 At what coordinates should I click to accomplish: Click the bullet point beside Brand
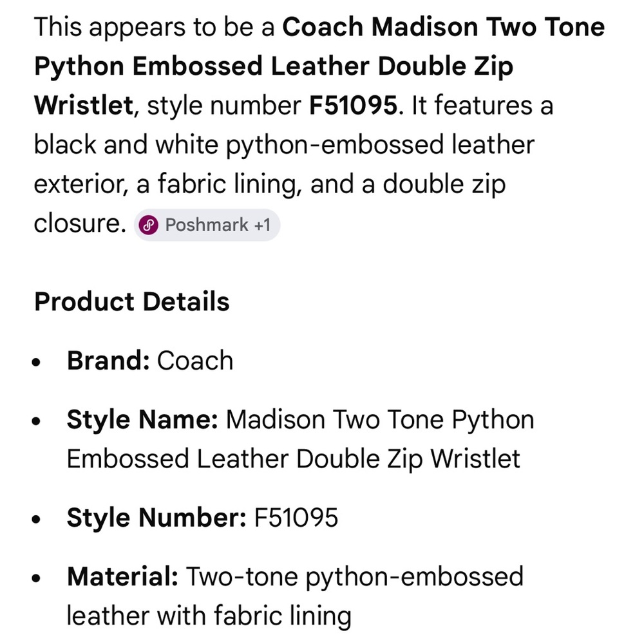click(37, 362)
